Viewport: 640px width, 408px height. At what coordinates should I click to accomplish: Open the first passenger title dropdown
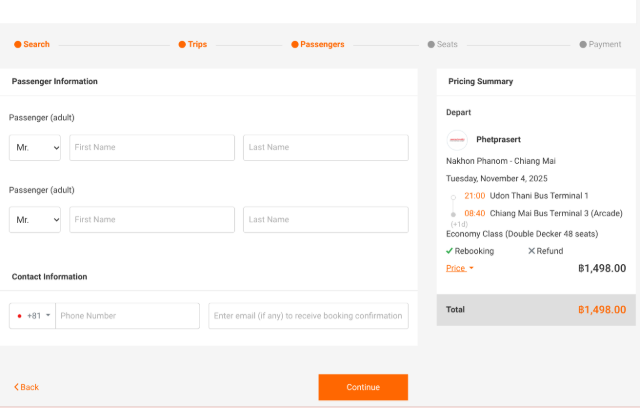(35, 147)
